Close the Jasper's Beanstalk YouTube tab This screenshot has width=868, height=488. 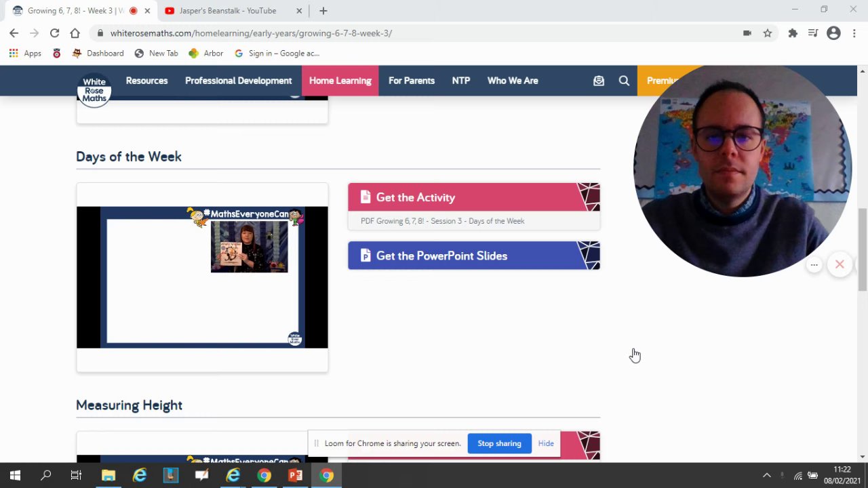point(299,11)
